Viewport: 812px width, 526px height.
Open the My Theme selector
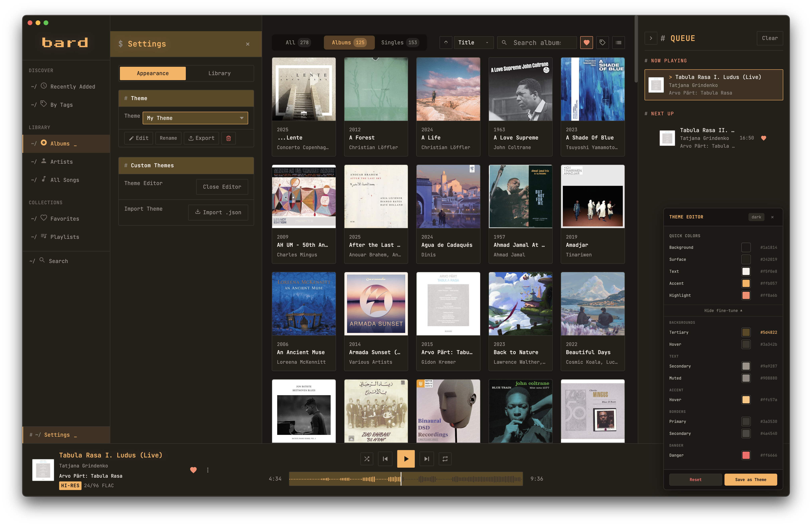click(x=195, y=118)
